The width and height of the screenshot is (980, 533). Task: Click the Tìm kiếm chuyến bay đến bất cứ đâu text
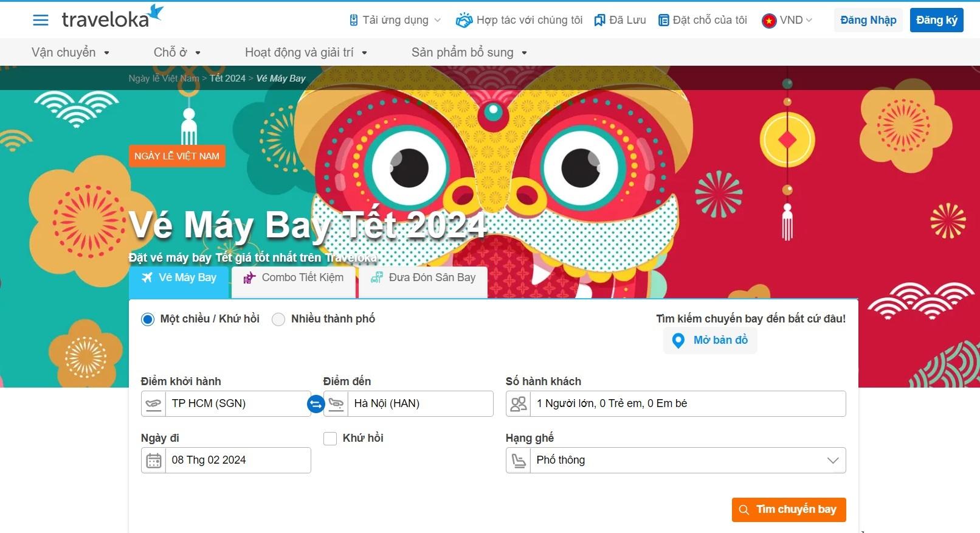point(751,319)
